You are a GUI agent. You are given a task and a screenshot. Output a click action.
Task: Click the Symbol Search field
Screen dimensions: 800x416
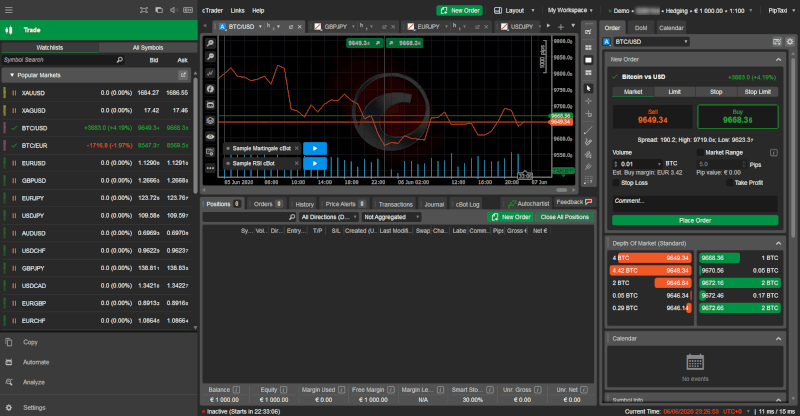(x=60, y=60)
